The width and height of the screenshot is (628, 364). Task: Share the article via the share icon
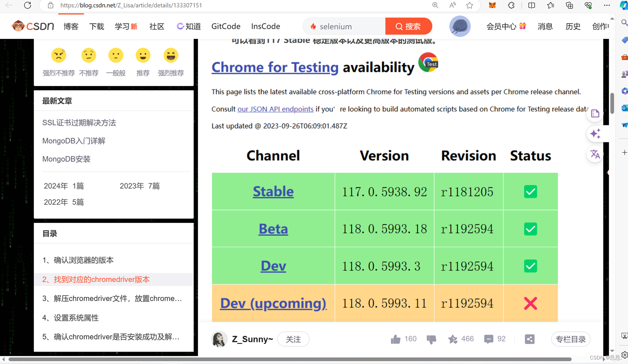click(x=530, y=339)
